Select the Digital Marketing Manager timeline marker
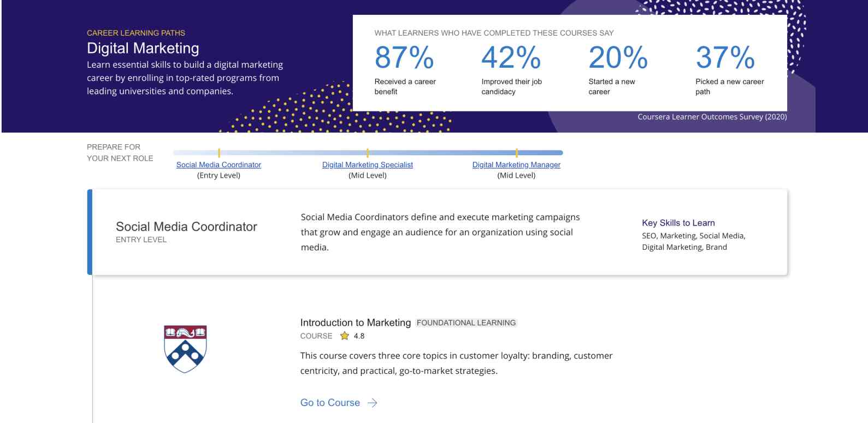Viewport: 868px width, 423px height. [516, 153]
